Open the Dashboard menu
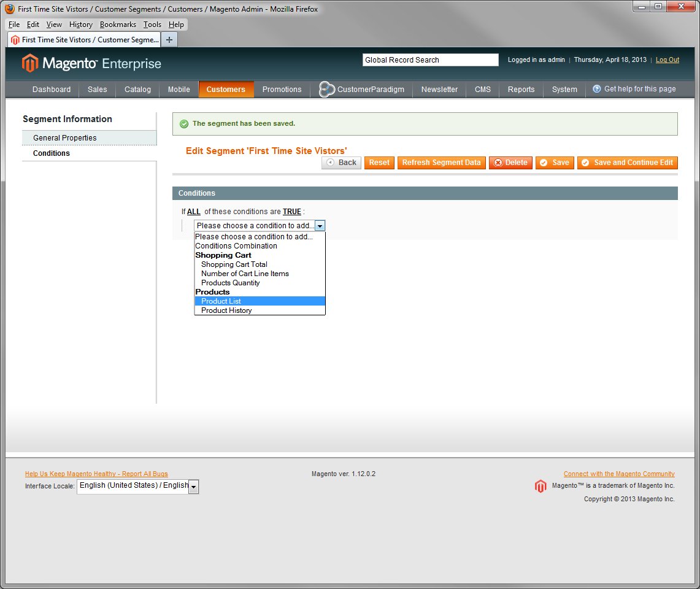700x589 pixels. (x=52, y=90)
